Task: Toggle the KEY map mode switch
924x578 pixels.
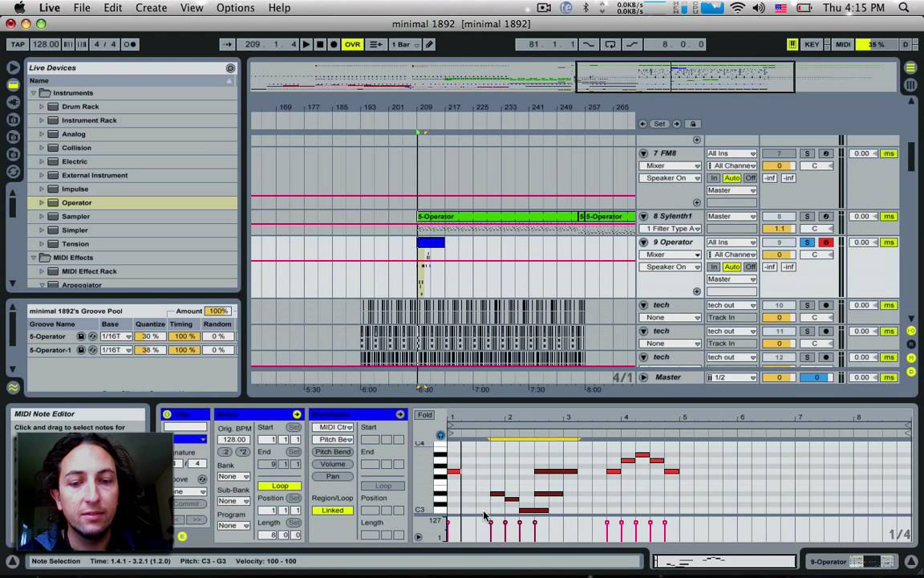Action: pos(812,44)
